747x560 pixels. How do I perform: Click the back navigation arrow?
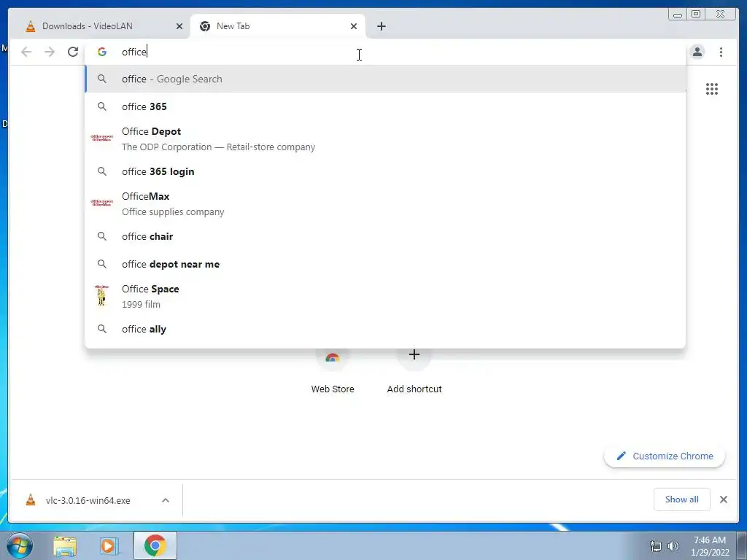(x=26, y=52)
